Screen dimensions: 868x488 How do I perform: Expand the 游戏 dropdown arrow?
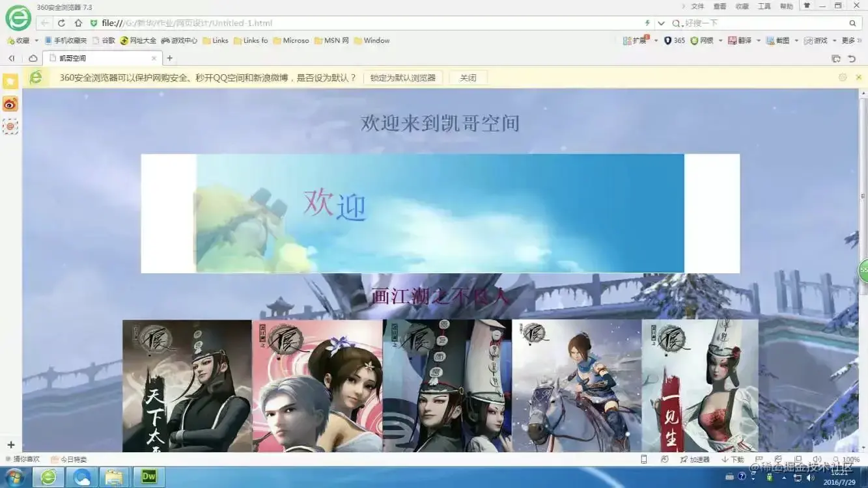point(834,40)
